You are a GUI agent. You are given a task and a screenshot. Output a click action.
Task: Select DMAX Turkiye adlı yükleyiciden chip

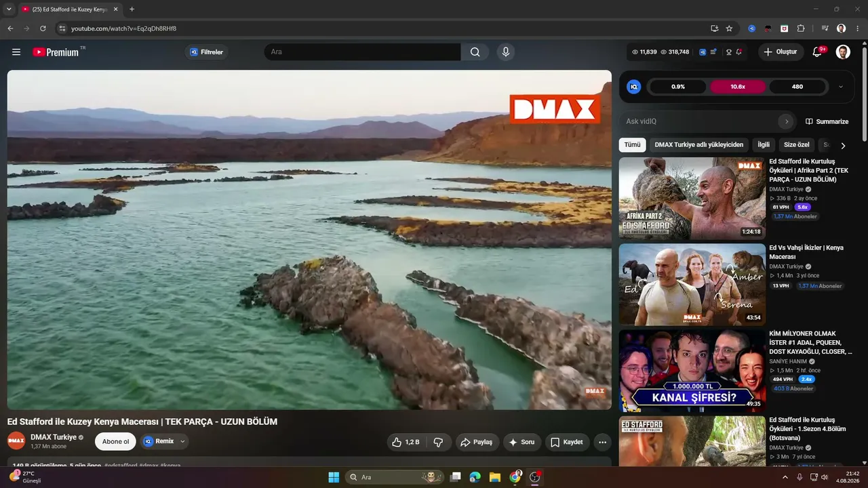click(699, 144)
